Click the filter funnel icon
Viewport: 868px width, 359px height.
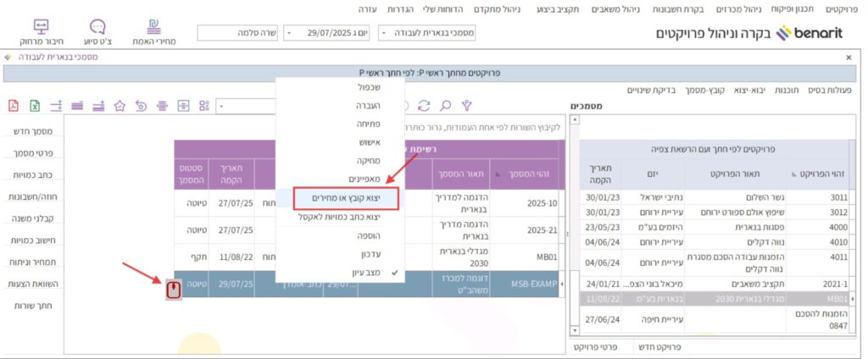pyautogui.click(x=465, y=105)
